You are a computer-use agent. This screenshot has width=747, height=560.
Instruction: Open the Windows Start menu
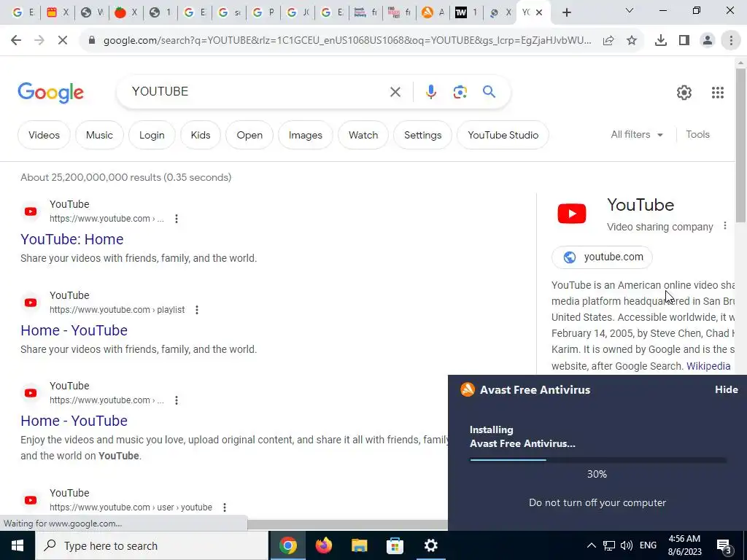tap(18, 545)
